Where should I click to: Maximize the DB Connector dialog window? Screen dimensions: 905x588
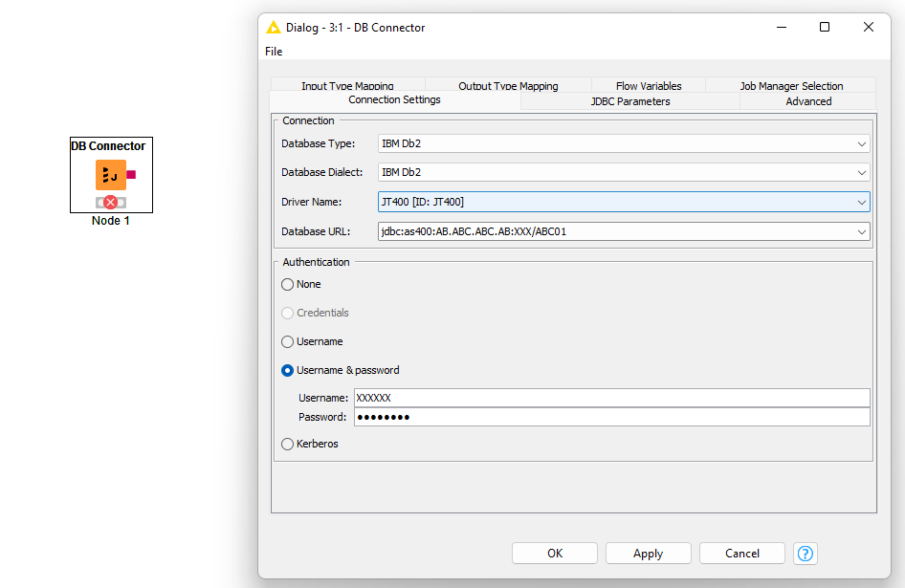[x=825, y=28]
